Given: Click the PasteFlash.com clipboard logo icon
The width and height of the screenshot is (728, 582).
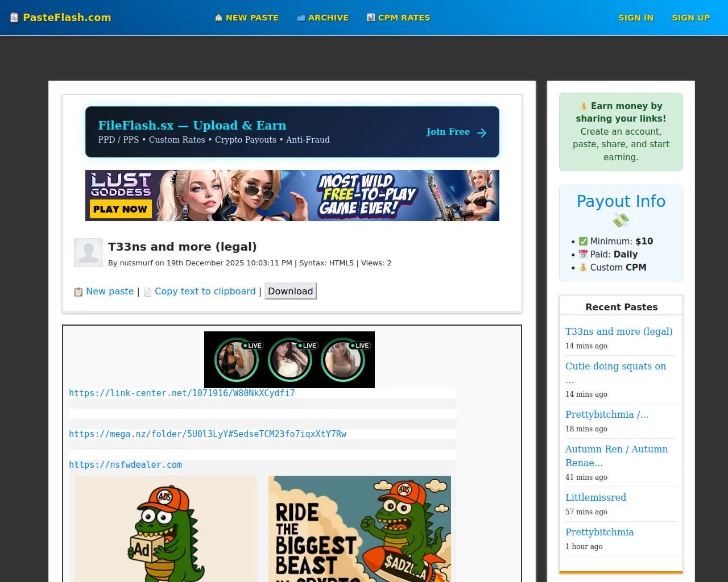Looking at the screenshot, I should tap(14, 18).
